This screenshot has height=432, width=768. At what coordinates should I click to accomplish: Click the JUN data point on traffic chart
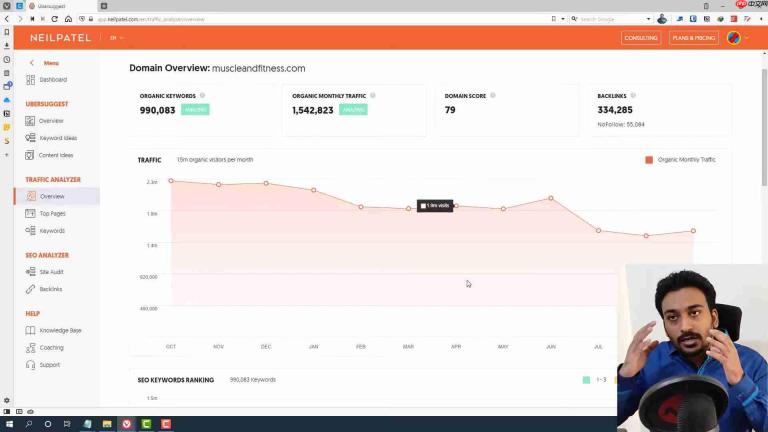[551, 198]
